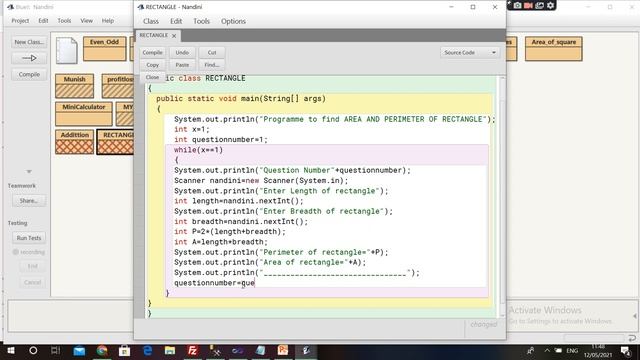
Task: Place cursor after 'questionnumber=que' in code
Action: pos(255,283)
